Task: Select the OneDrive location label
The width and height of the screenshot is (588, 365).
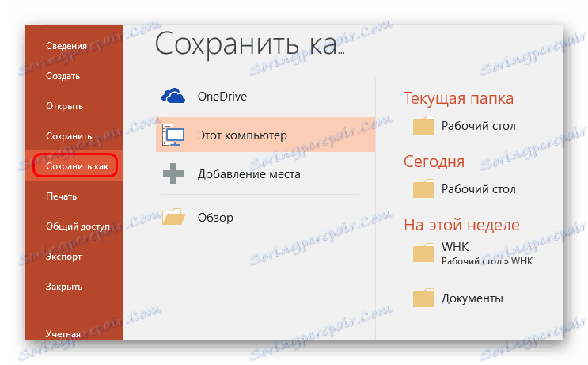Action: [222, 97]
